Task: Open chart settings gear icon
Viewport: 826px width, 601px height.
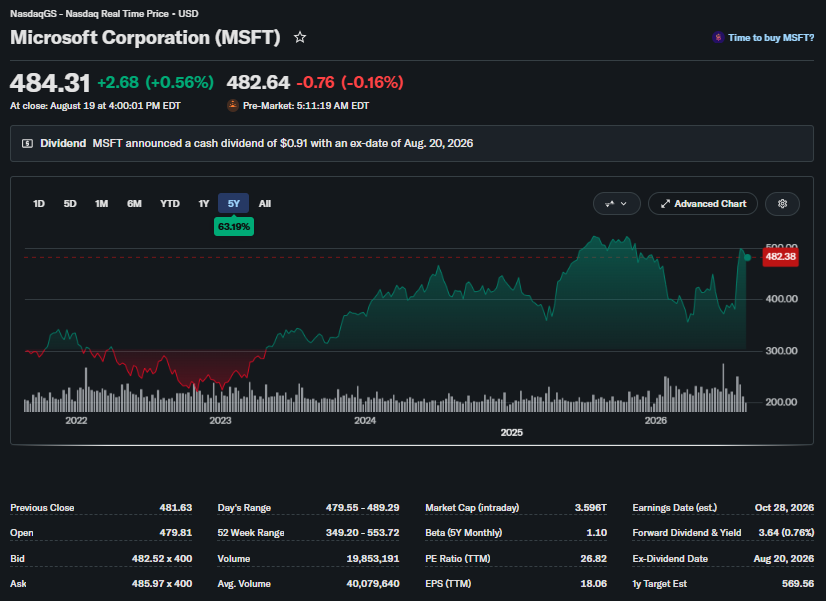Action: pyautogui.click(x=782, y=204)
